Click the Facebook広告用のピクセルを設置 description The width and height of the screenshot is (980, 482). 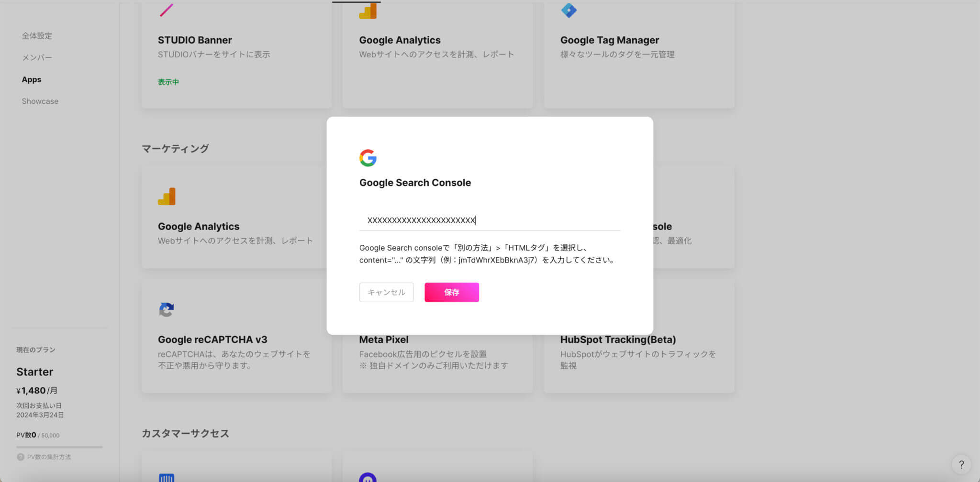423,354
